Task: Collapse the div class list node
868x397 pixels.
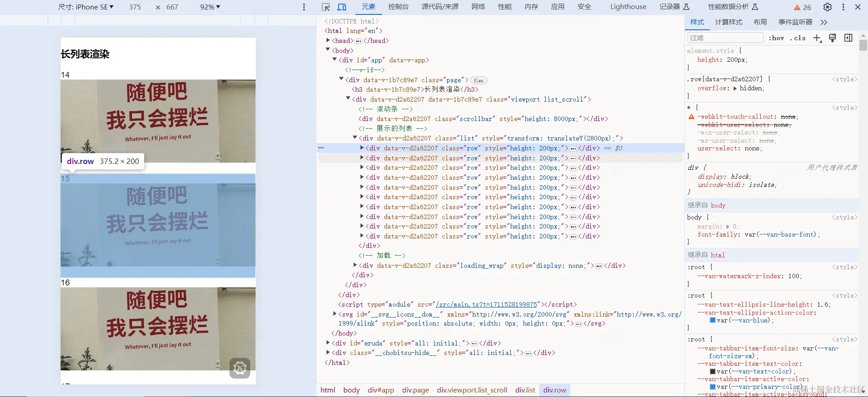Action: tap(355, 138)
